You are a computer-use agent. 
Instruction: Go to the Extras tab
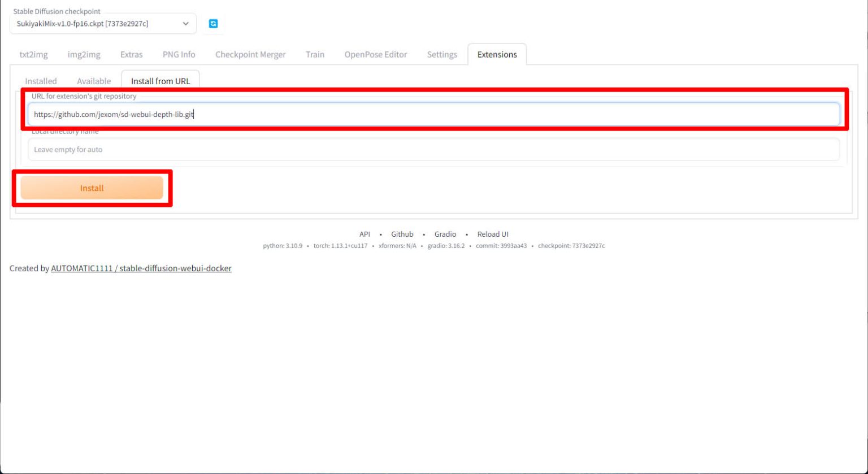pos(131,55)
